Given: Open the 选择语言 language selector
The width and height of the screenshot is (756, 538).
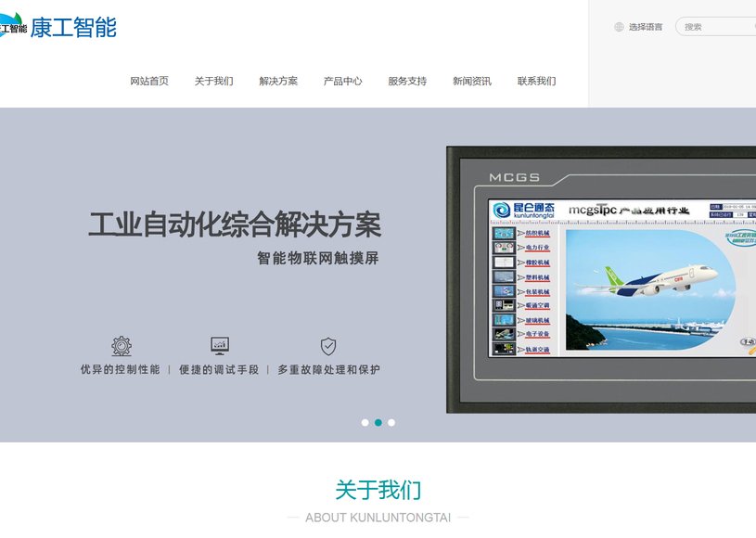Looking at the screenshot, I should point(638,27).
